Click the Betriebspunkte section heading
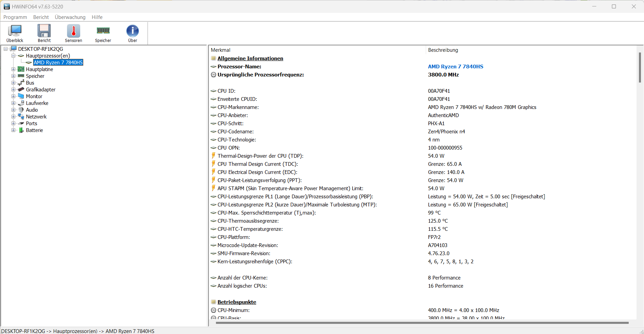The height and width of the screenshot is (334, 644). (237, 302)
